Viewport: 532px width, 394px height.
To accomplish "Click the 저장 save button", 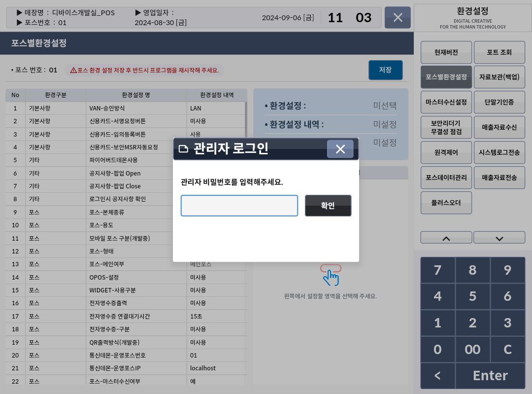I will click(385, 70).
